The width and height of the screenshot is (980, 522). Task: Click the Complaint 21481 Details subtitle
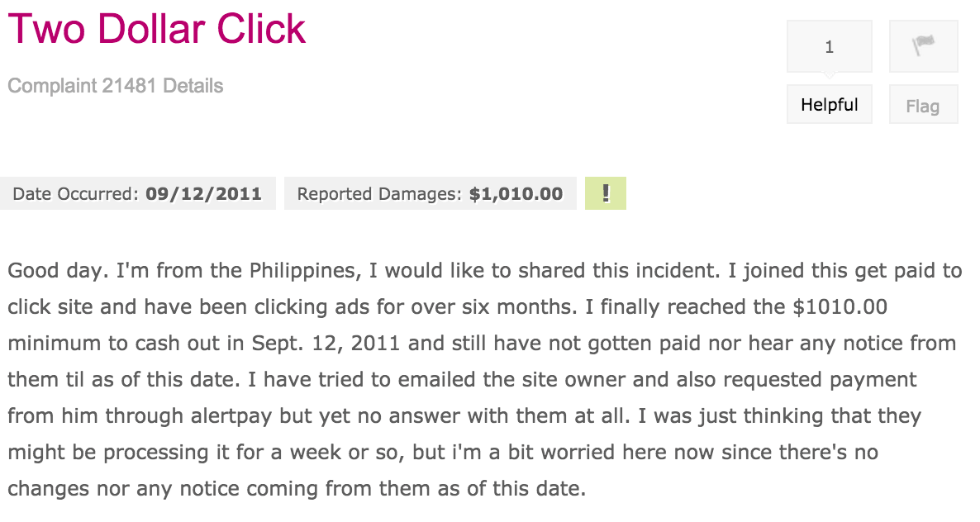115,86
